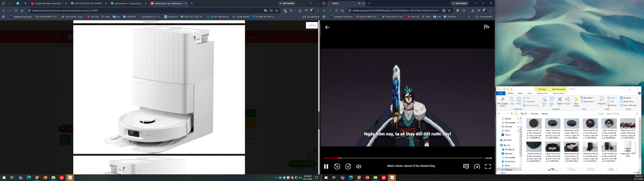Show hidden bookmarks chevron in Netflix window
Image resolution: width=644 pixels, height=181 pixels.
[469, 17]
